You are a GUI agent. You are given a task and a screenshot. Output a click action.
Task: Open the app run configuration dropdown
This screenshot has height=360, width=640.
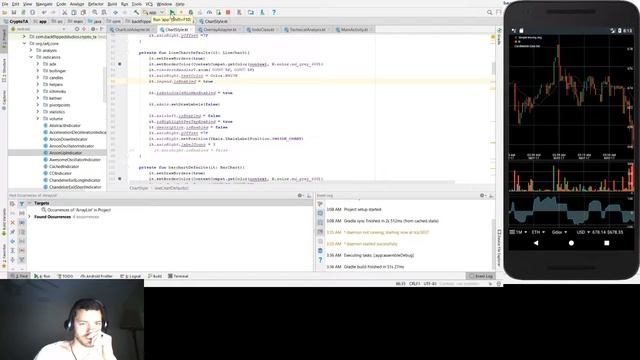point(154,12)
